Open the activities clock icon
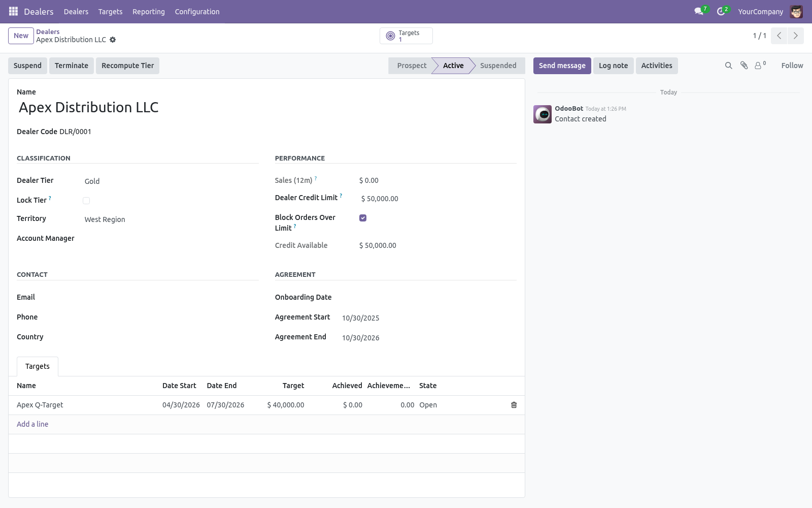Screen dimensions: 812x508 coord(721,11)
